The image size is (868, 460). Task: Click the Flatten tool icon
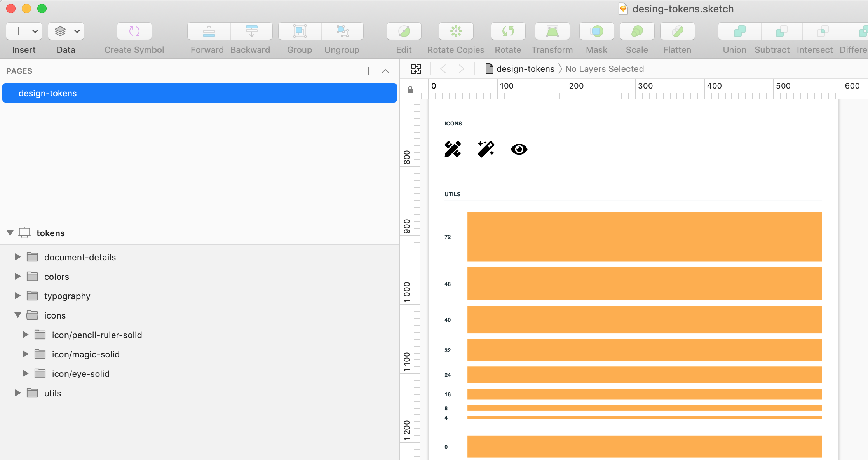pyautogui.click(x=677, y=31)
